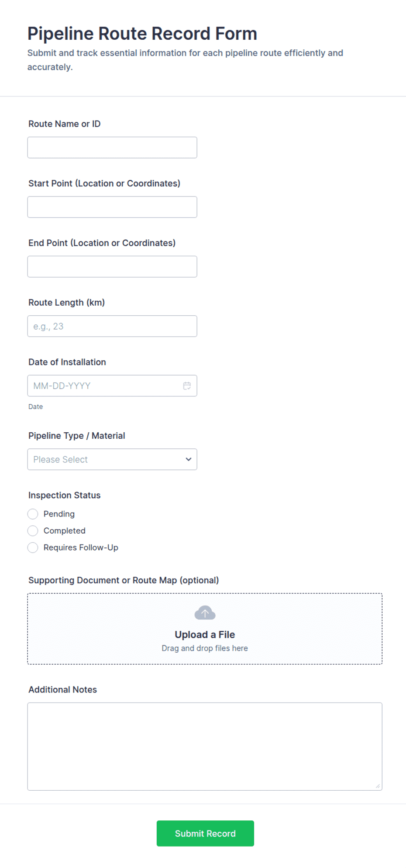The height and width of the screenshot is (868, 406).
Task: Click the drag and drop files area
Action: click(x=205, y=629)
